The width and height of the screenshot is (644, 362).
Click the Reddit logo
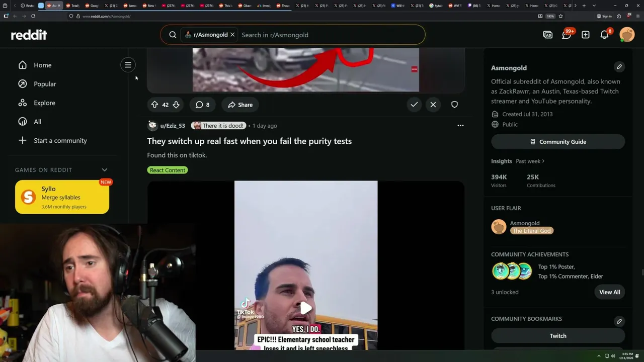point(29,35)
